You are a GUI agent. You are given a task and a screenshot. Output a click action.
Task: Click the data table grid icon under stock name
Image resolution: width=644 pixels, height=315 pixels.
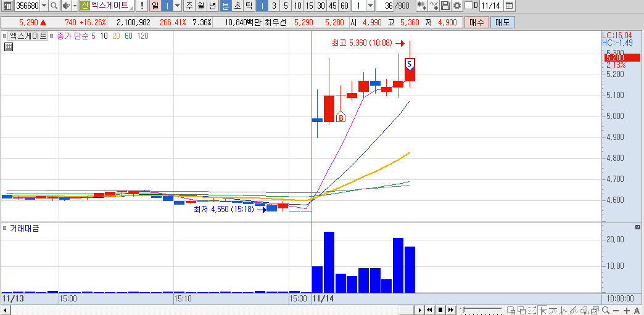(8, 47)
